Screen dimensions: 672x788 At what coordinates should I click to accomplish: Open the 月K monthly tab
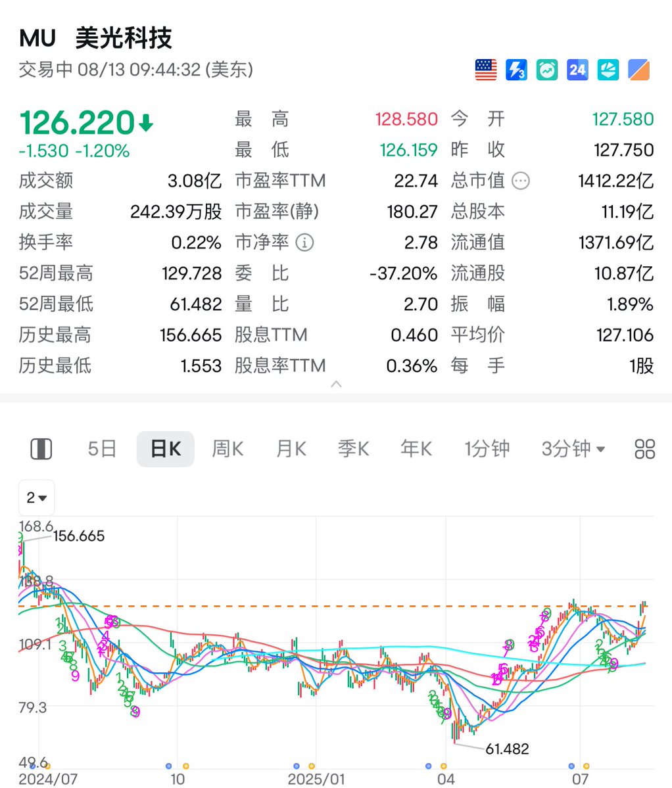(x=291, y=449)
